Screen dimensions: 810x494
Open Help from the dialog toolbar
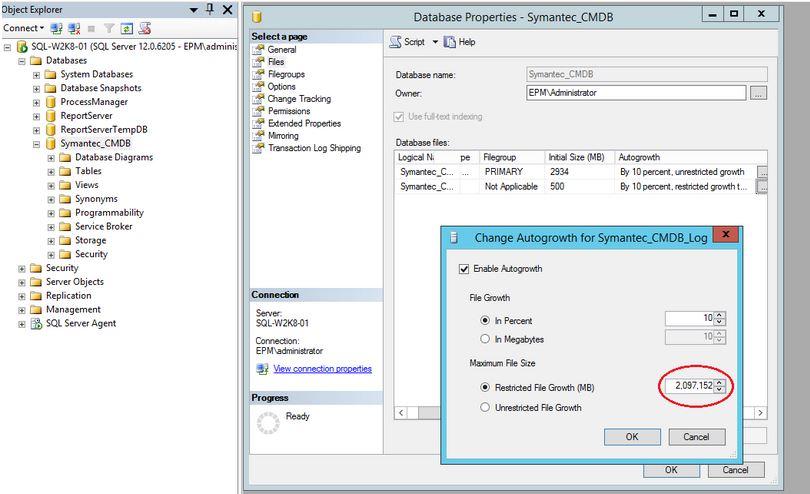pos(450,42)
